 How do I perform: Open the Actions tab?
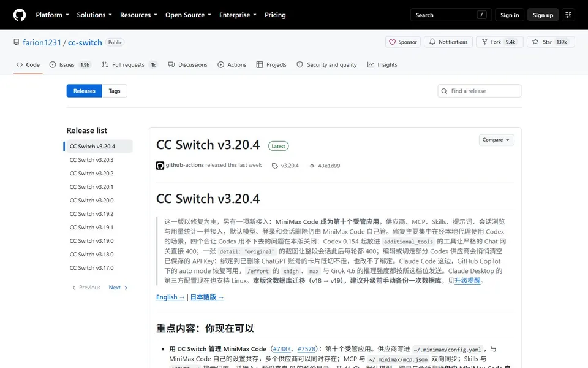[x=232, y=64]
